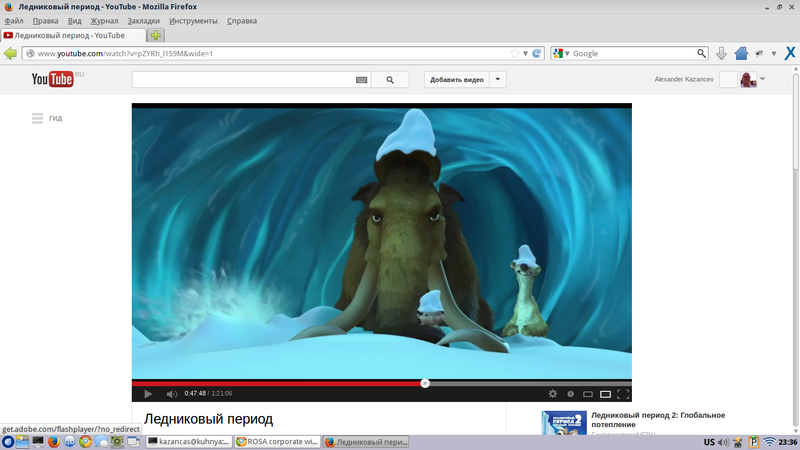Click the 23:36 clock
This screenshot has width=800, height=450.
pos(788,442)
